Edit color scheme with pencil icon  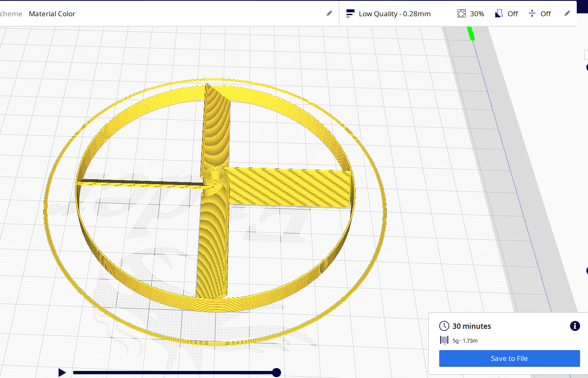tap(329, 13)
